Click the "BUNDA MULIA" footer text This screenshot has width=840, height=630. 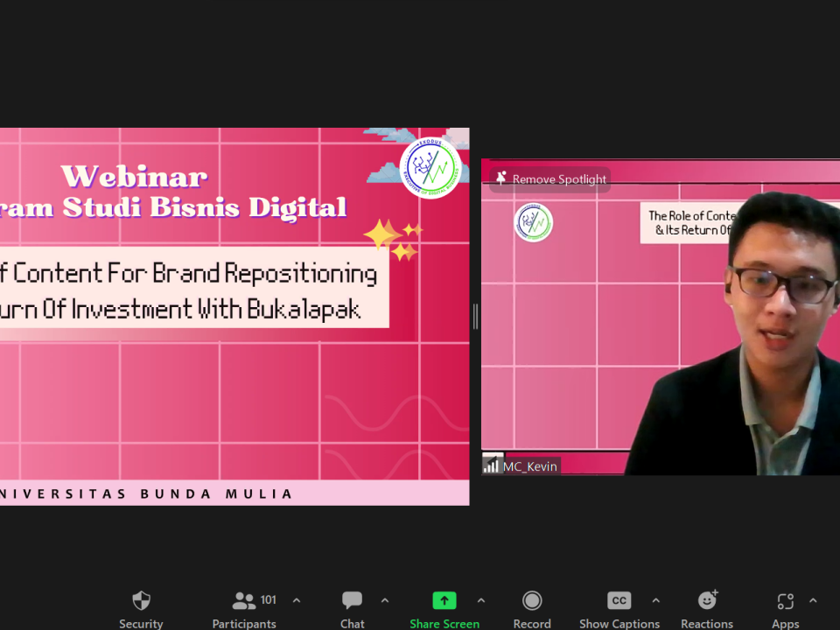click(x=216, y=493)
